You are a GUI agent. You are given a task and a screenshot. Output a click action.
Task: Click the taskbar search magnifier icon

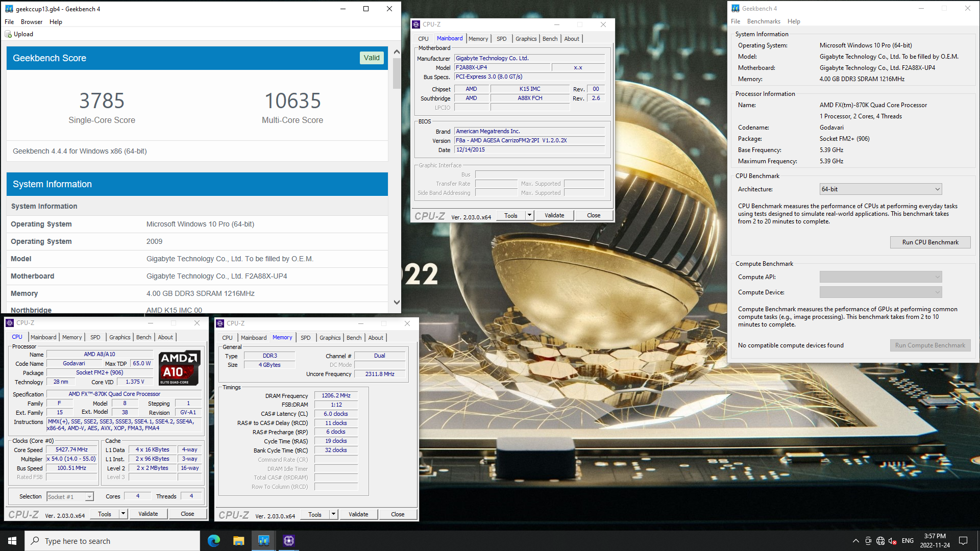(35, 541)
